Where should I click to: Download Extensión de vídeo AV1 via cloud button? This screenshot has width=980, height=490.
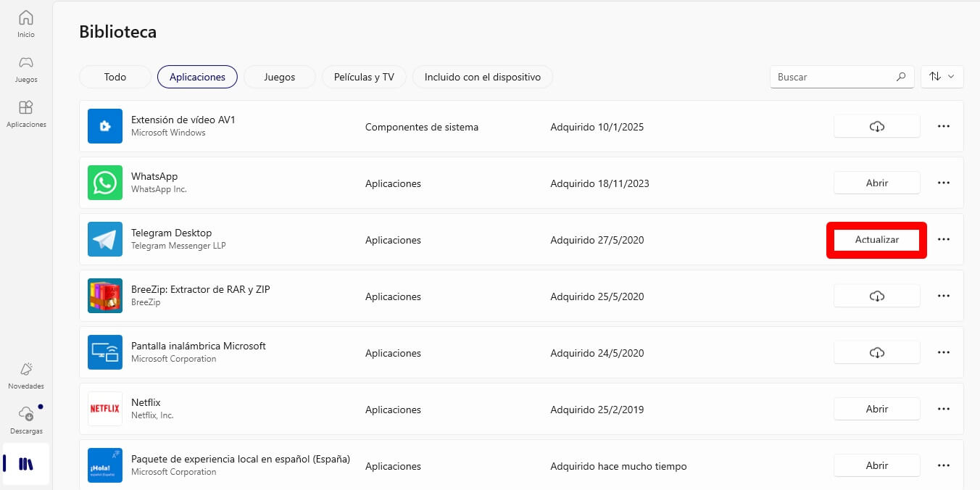(x=877, y=126)
